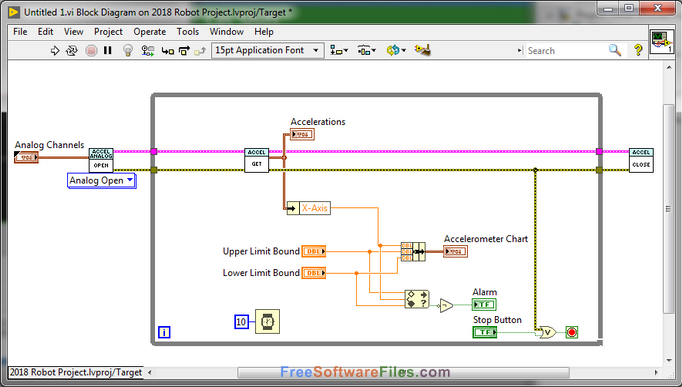Click the Pause toolbar button
Image resolution: width=682 pixels, height=387 pixels.
(x=107, y=51)
